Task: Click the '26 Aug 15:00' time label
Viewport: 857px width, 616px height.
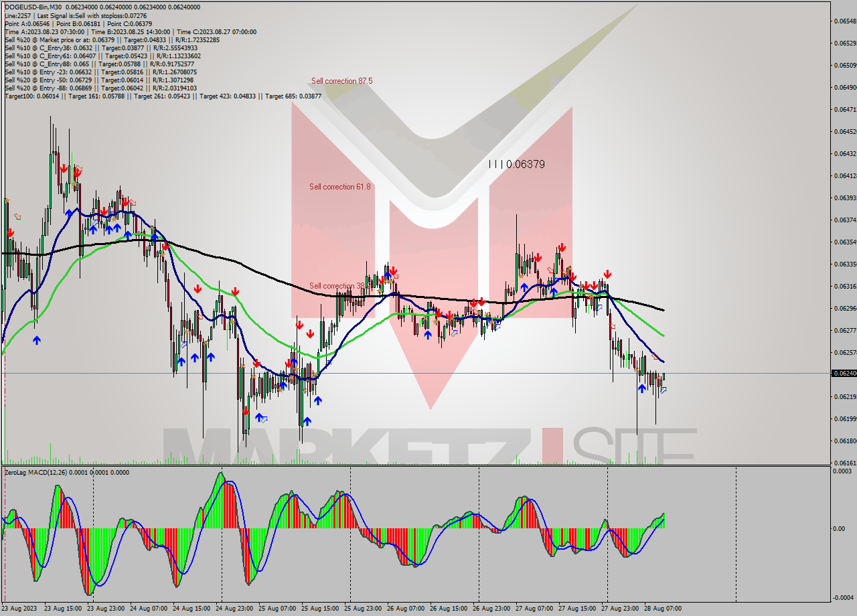Action: 449,609
